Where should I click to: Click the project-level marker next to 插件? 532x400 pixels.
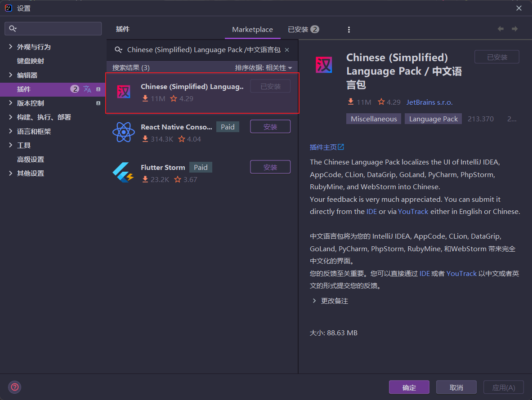[98, 89]
